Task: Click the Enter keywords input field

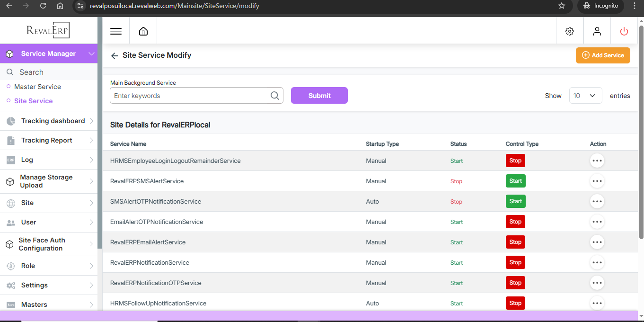Action: pos(189,96)
